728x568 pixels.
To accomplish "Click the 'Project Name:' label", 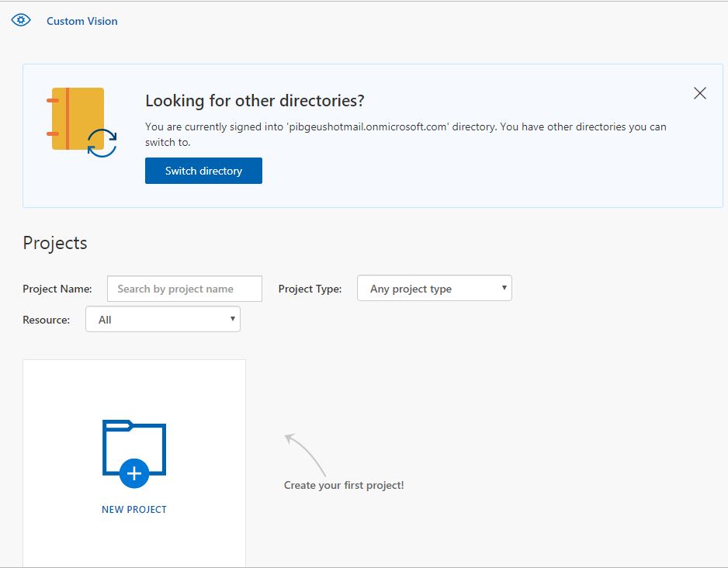I will pyautogui.click(x=57, y=289).
